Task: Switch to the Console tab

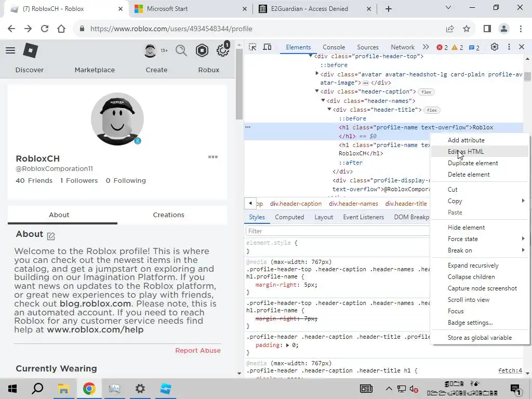Action: pos(334,47)
